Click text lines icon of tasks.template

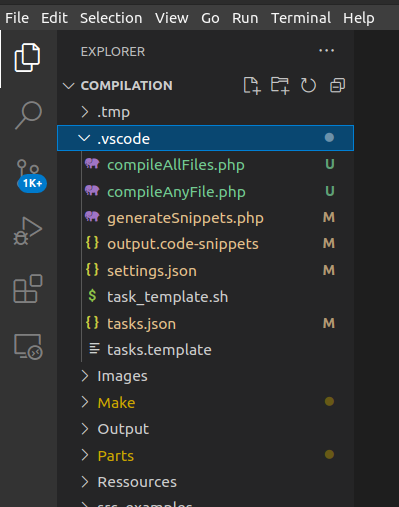pyautogui.click(x=94, y=349)
